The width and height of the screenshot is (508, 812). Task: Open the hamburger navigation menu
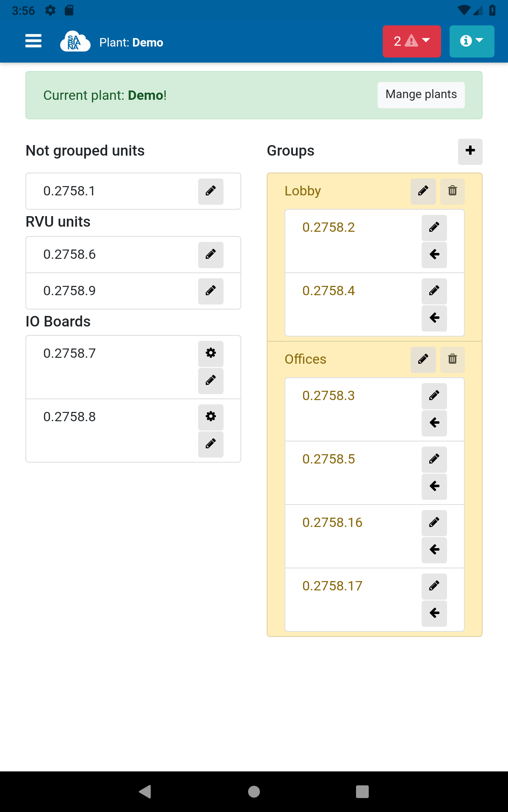tap(33, 41)
